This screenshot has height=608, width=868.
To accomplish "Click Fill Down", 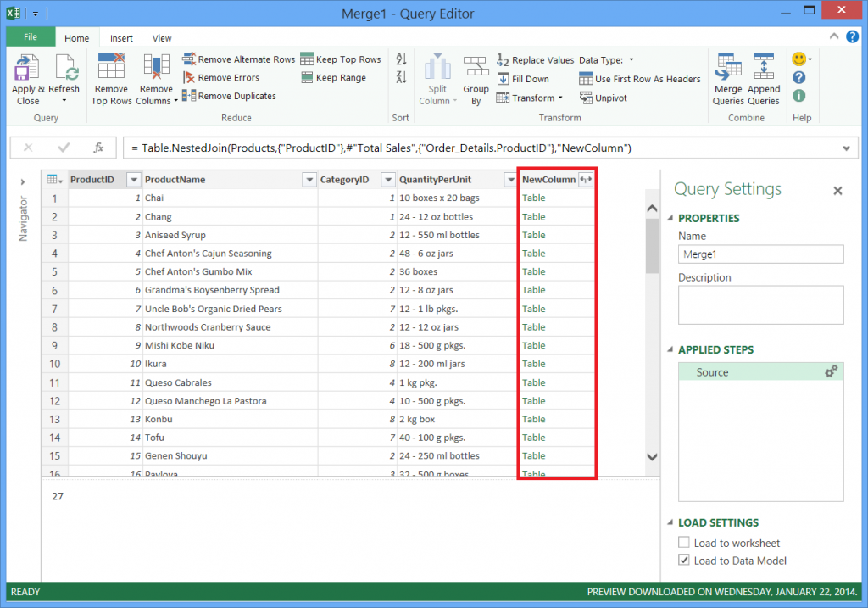I will coord(522,79).
